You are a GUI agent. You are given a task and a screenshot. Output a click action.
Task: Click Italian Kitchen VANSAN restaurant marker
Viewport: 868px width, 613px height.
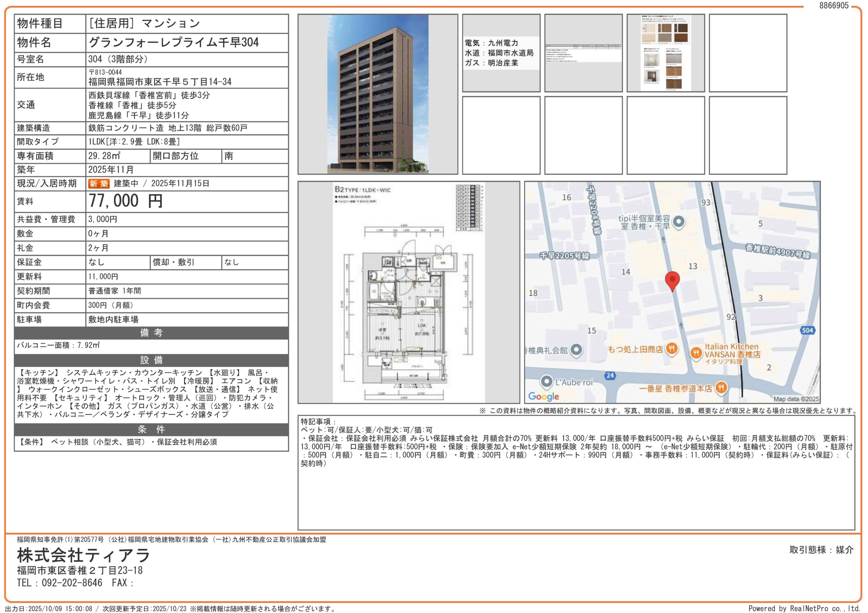696,353
